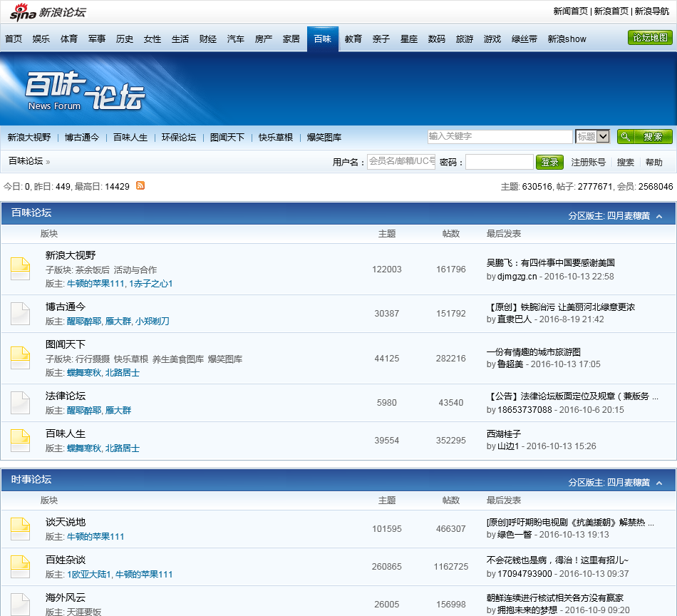Open 环保论坛 in the sub-navigation bar

tap(179, 138)
